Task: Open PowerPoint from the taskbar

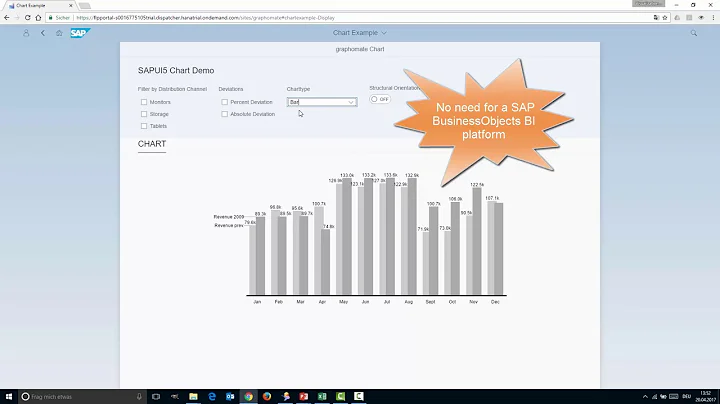Action: (304, 396)
